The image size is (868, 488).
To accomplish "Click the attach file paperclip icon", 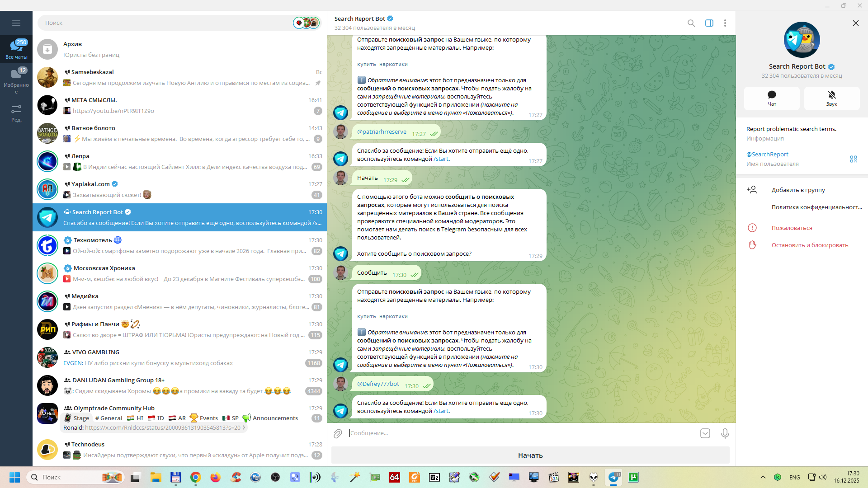I will pyautogui.click(x=338, y=434).
